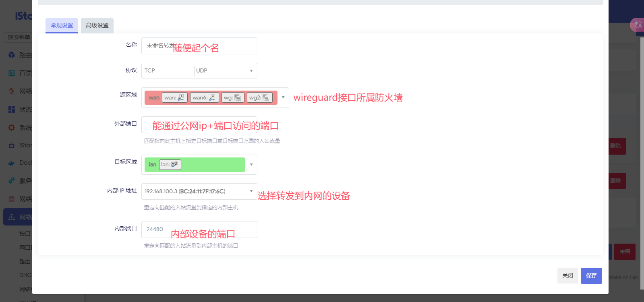Click the translate icon at top right
Image resolution: width=644 pixels, height=302 pixels.
coord(638,25)
